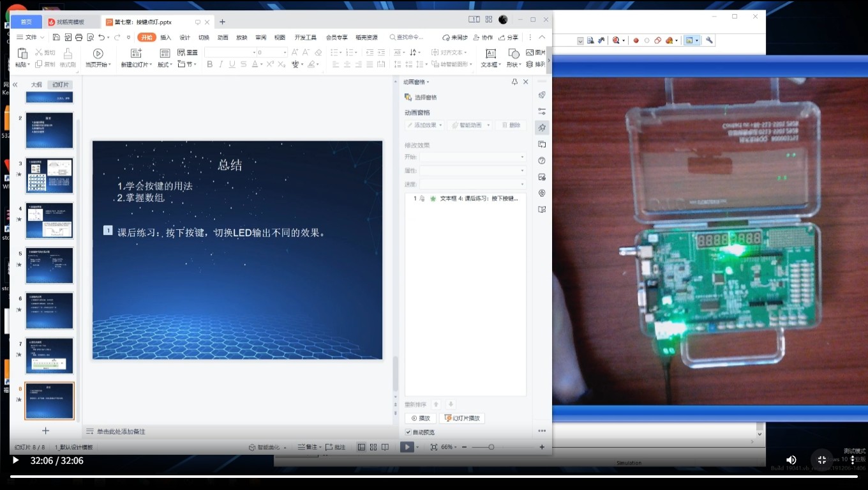Click the save icon in quick access toolbar
This screenshot has height=490, width=868.
pyautogui.click(x=57, y=38)
